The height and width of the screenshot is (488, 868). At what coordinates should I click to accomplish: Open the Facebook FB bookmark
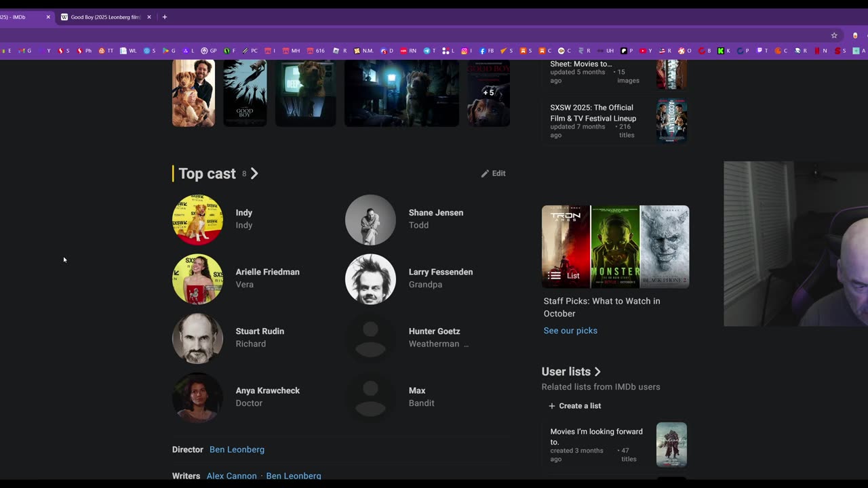[488, 51]
